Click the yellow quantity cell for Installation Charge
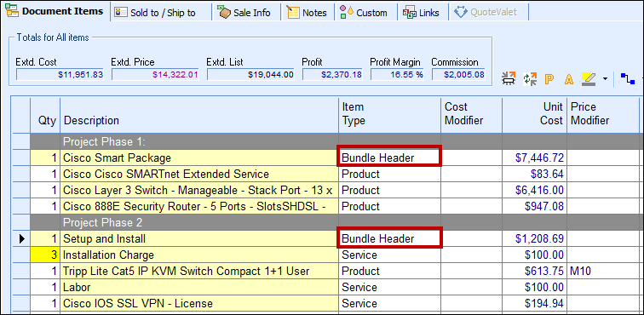The height and width of the screenshot is (315, 644). coord(45,255)
